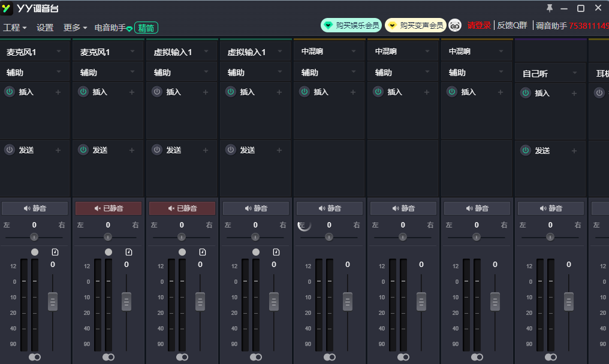Click the round record dot on second 麦克风1 channel
The width and height of the screenshot is (609, 364).
(x=108, y=252)
